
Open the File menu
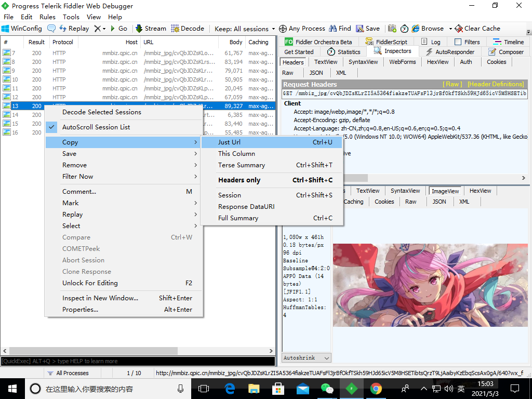[8, 17]
